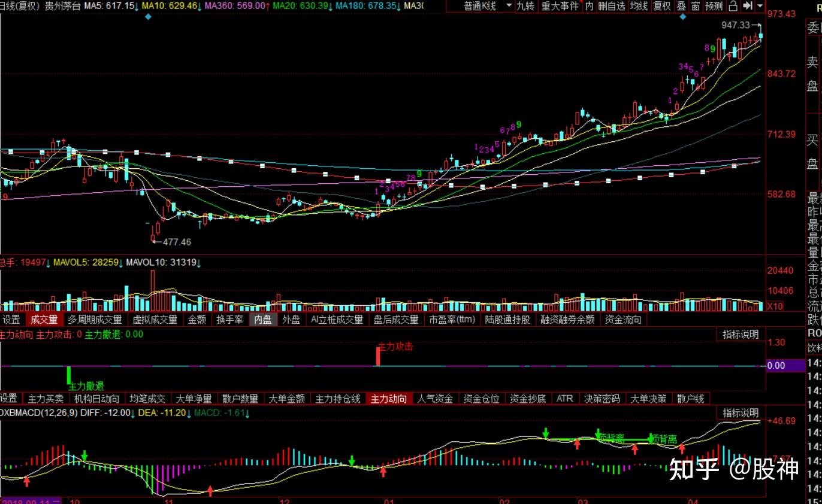Click 指标说明 in the MACD panel

pyautogui.click(x=741, y=413)
